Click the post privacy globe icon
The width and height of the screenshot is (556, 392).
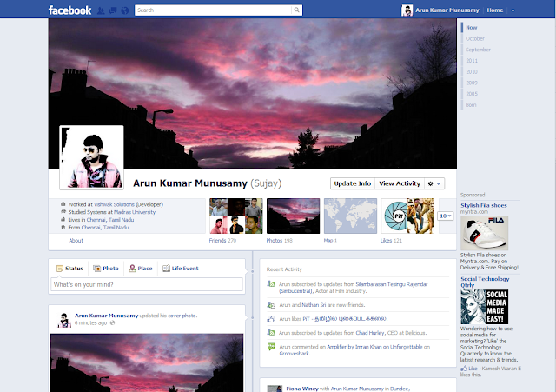[112, 322]
